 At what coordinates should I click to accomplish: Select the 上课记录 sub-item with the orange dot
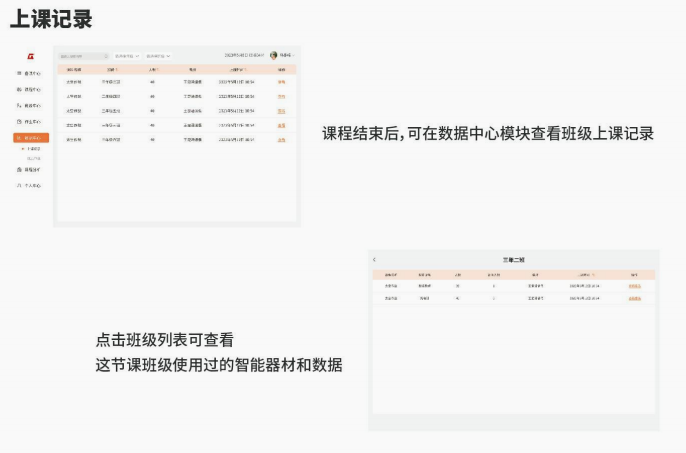pyautogui.click(x=31, y=149)
